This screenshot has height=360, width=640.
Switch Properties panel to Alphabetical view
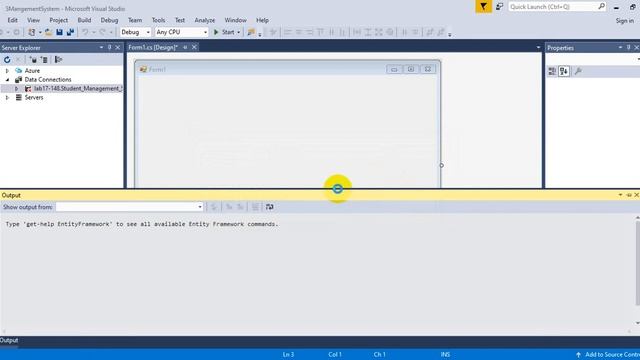(564, 71)
